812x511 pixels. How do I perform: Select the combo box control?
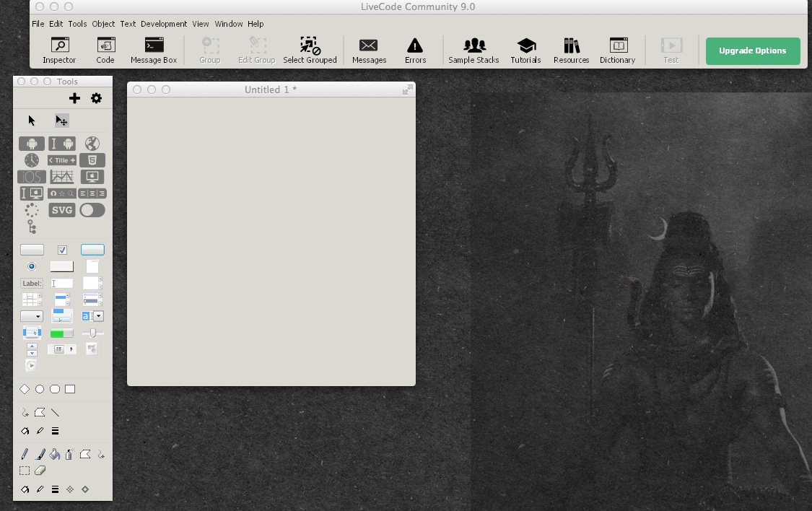pos(92,316)
